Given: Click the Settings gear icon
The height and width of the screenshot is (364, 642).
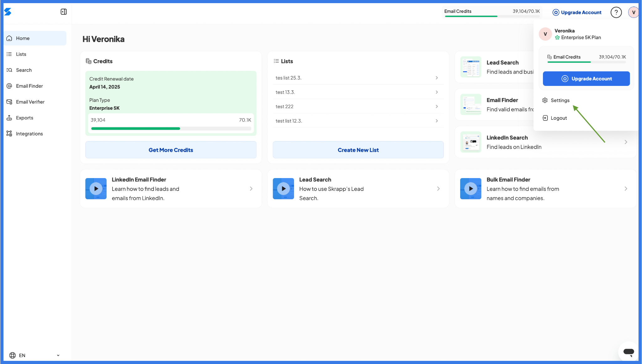Looking at the screenshot, I should [545, 100].
